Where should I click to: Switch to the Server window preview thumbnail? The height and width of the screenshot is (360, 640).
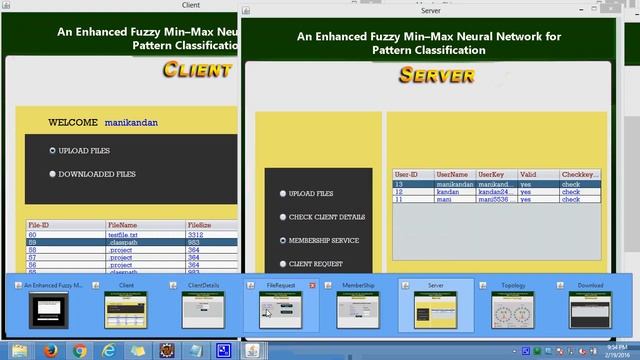436,310
